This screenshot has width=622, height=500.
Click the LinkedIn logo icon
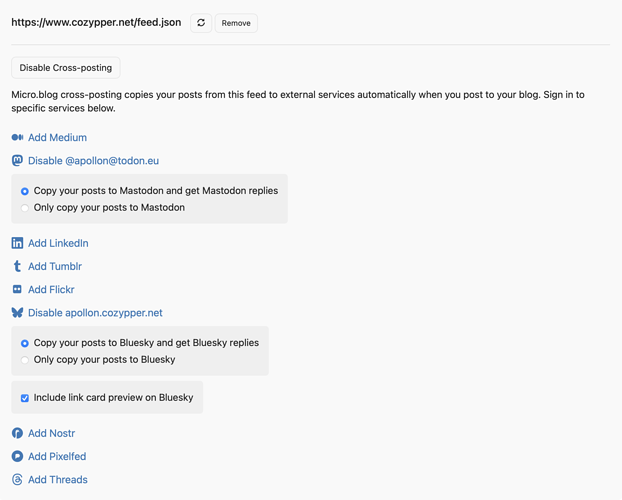(x=17, y=243)
